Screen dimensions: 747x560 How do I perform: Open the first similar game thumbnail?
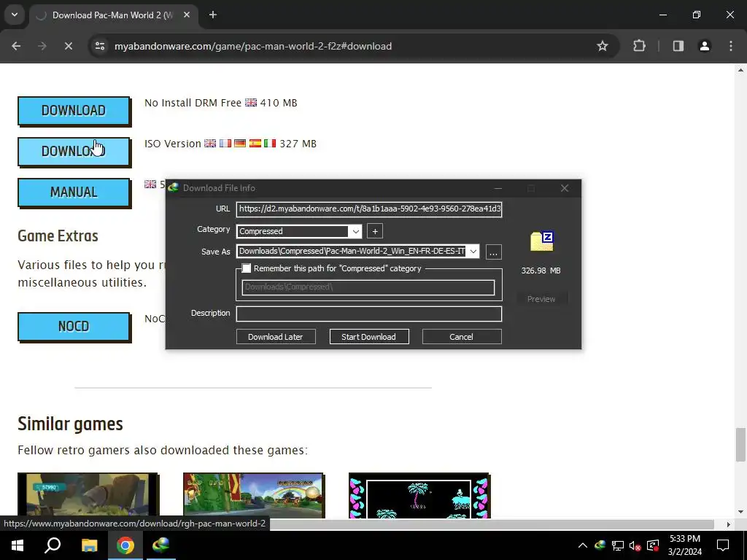[88, 495]
